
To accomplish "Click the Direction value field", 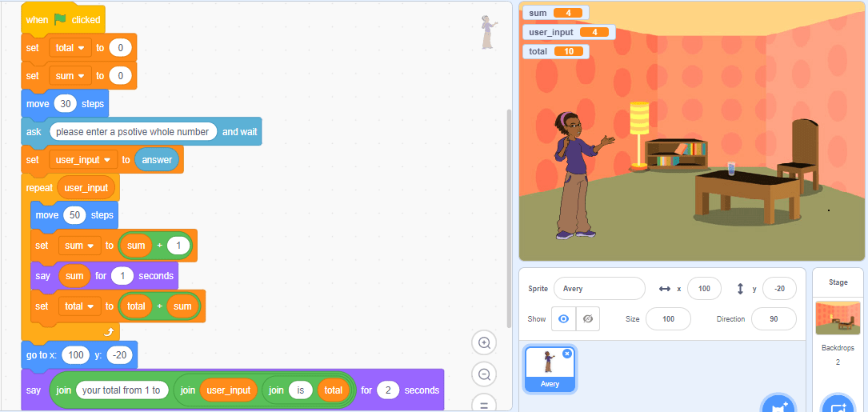I will point(773,318).
